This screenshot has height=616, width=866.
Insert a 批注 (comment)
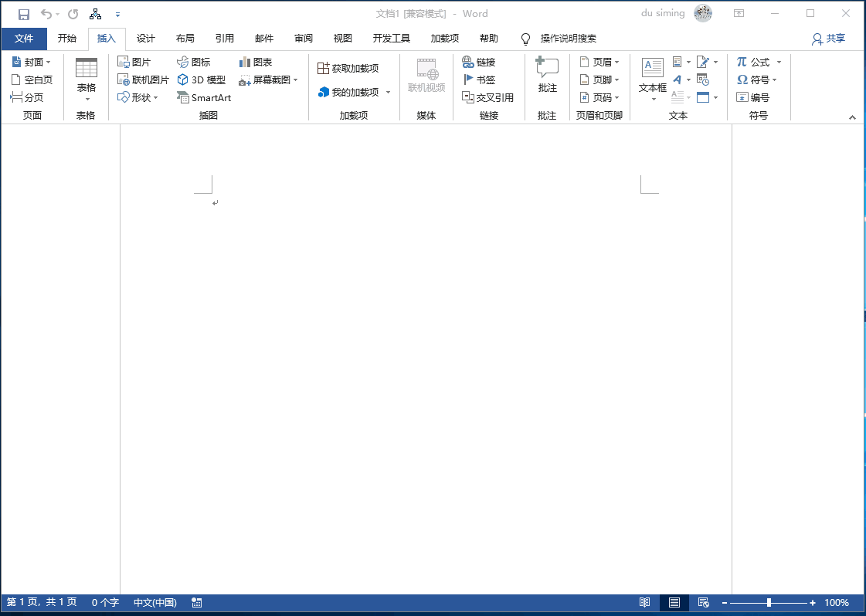pos(547,76)
